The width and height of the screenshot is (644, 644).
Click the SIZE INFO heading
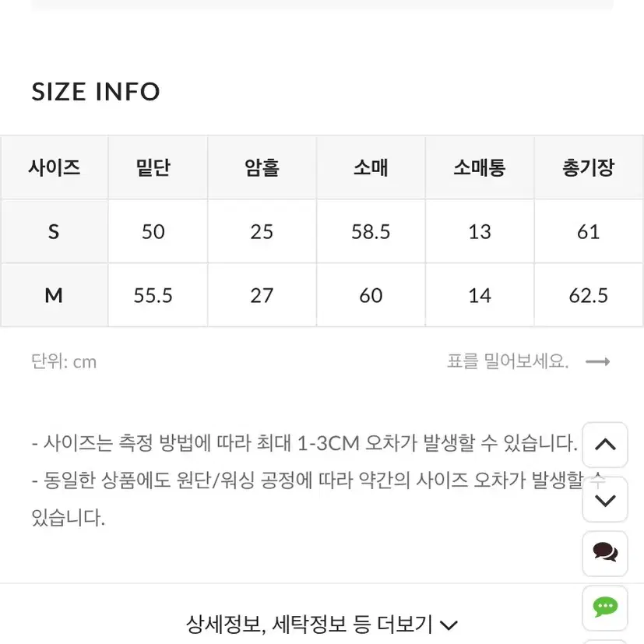pos(96,91)
